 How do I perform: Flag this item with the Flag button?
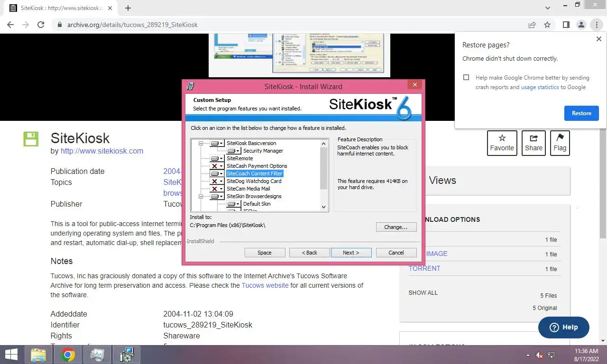560,143
